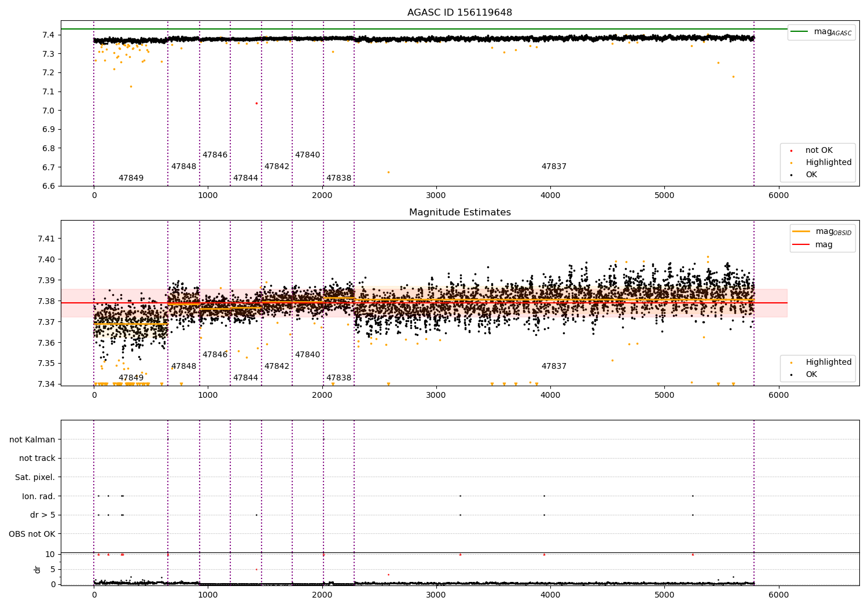The height and width of the screenshot is (608, 868).
Task: Select the 'dr > 5' row label
Action: tap(43, 515)
